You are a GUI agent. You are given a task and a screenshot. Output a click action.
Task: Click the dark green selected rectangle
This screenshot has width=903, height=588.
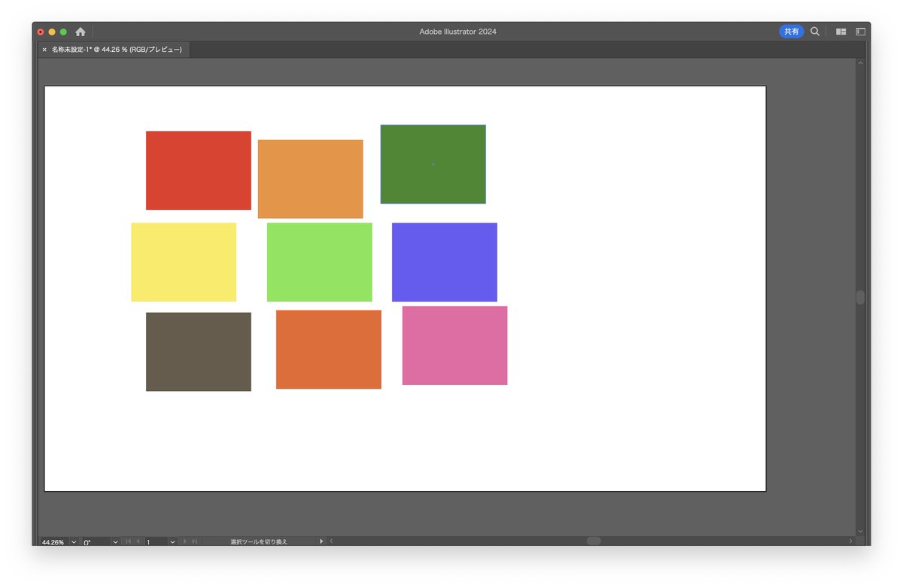[x=433, y=164]
